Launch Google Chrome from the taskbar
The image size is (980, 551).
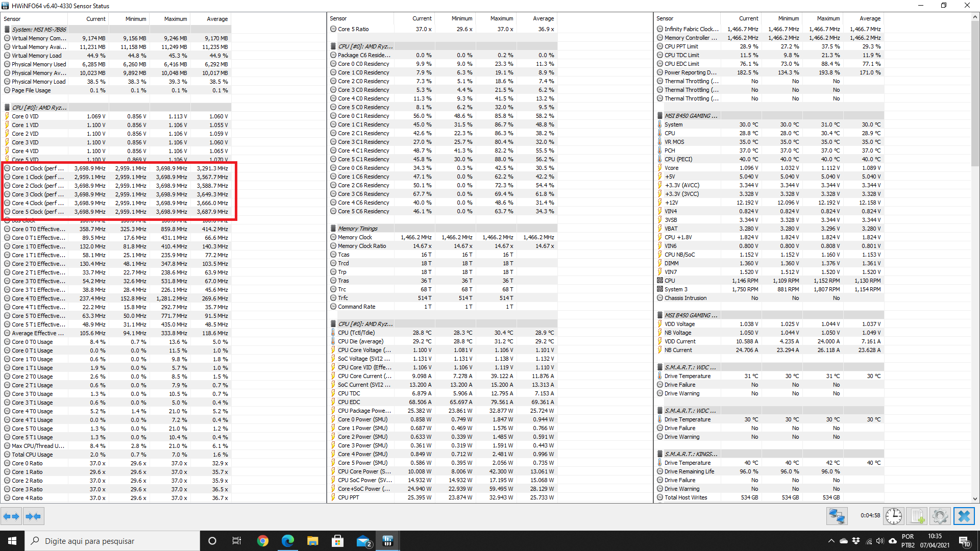click(262, 541)
